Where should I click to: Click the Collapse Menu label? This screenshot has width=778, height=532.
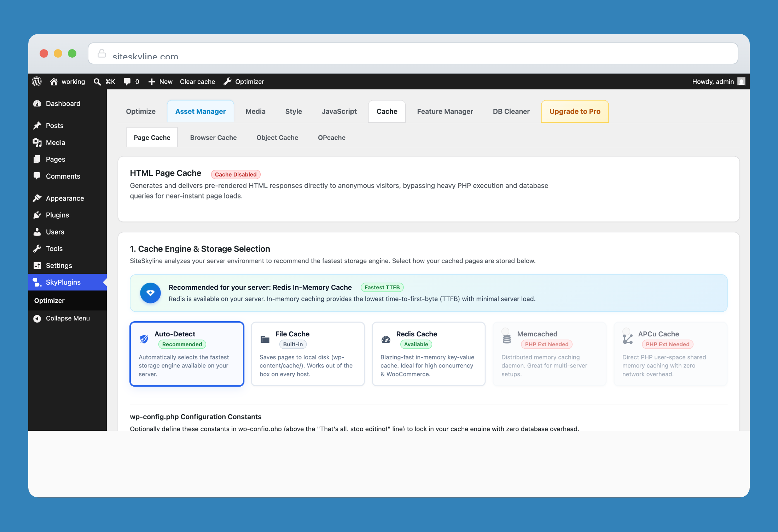(x=68, y=318)
